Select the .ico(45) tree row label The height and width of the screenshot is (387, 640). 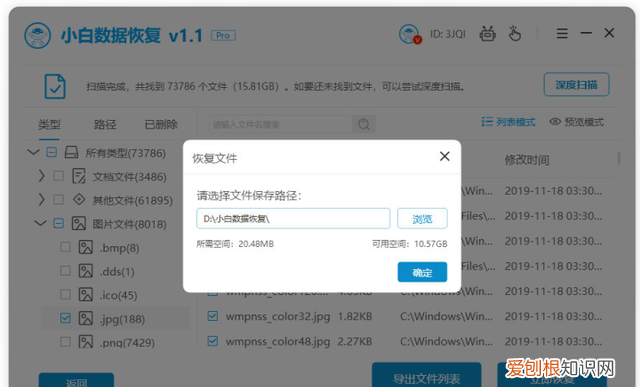click(118, 295)
